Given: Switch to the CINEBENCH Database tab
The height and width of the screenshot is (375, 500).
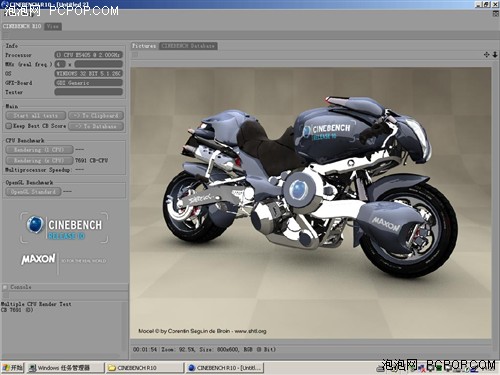Looking at the screenshot, I should pyautogui.click(x=188, y=46).
